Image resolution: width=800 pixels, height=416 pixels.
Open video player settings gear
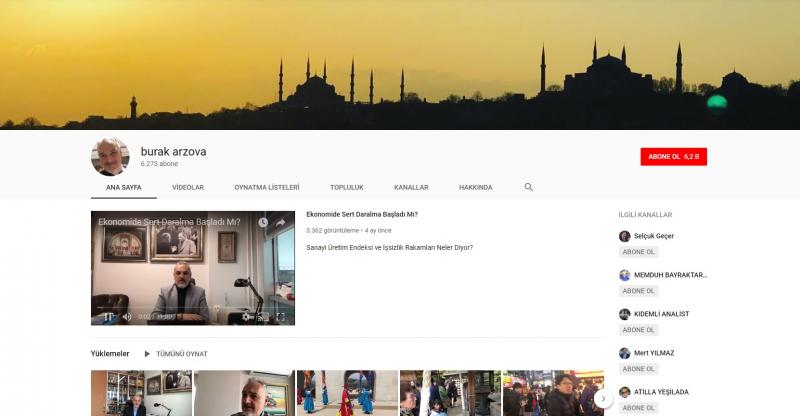[x=246, y=317]
